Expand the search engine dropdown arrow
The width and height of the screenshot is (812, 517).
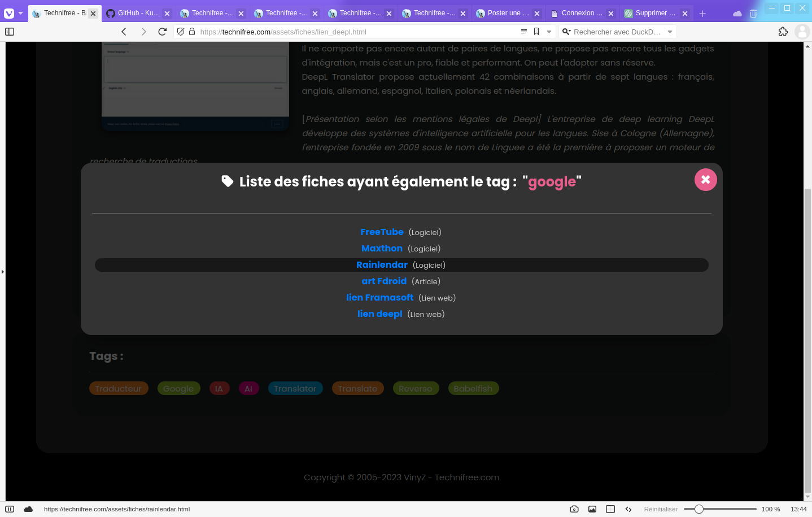[670, 32]
